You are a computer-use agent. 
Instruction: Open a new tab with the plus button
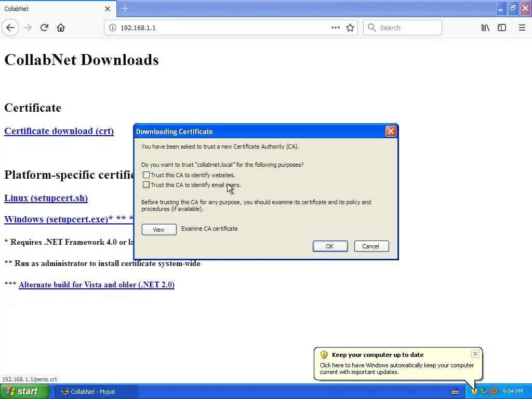(x=125, y=8)
